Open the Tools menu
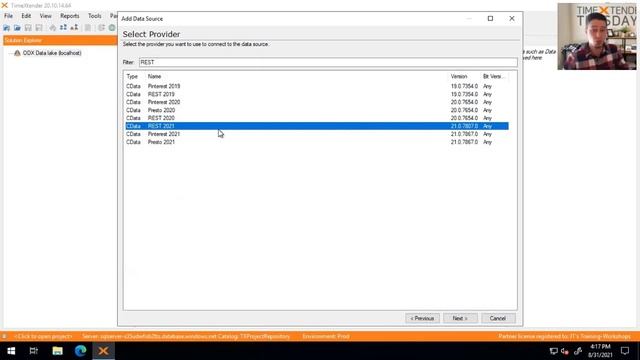Viewport: 640px width, 360px height. pyautogui.click(x=94, y=16)
